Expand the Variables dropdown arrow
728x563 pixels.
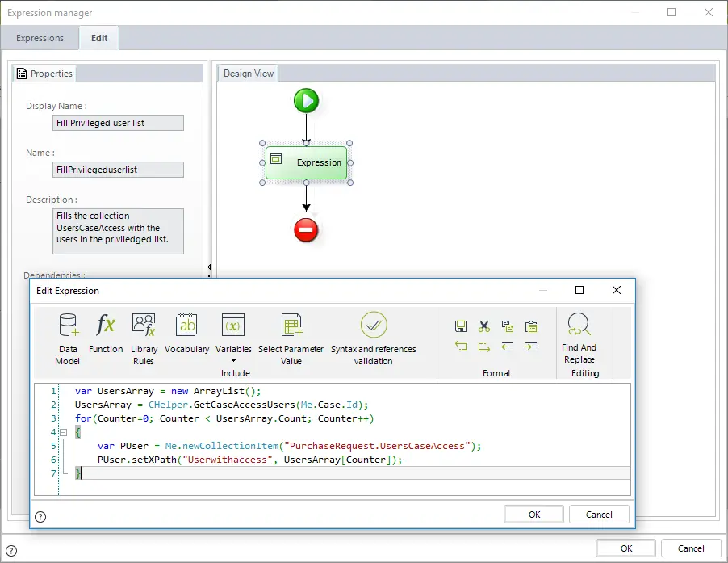pos(233,360)
